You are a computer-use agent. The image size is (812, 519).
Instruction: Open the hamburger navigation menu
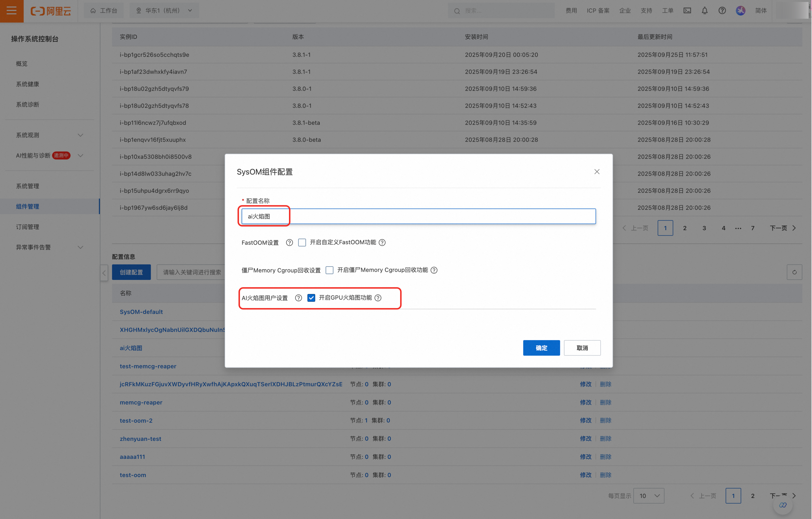[12, 11]
